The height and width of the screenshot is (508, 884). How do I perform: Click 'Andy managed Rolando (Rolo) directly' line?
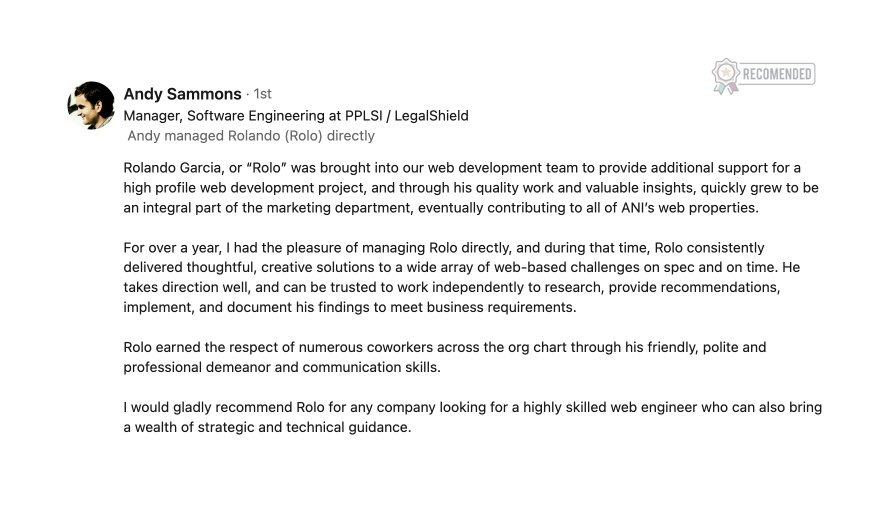251,136
